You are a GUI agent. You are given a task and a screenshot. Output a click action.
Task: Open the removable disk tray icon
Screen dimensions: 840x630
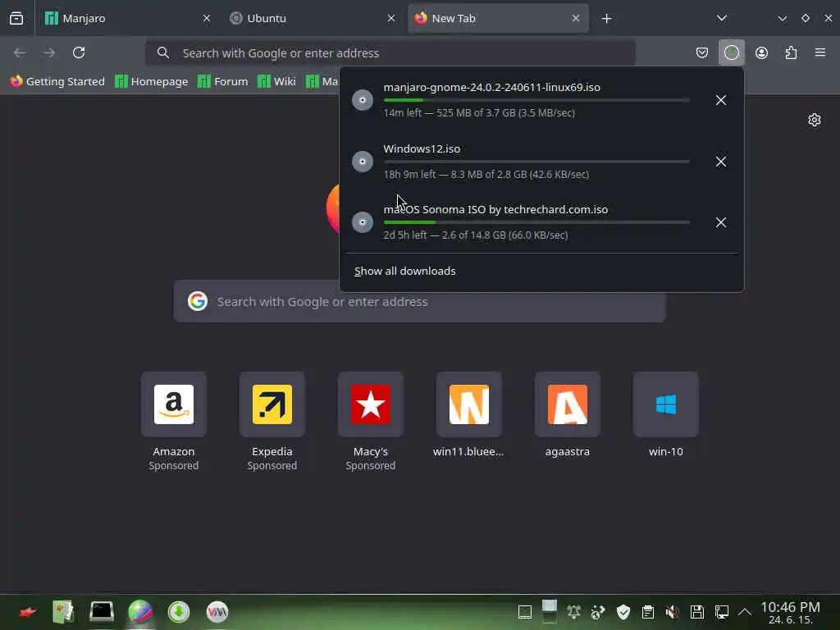click(697, 612)
